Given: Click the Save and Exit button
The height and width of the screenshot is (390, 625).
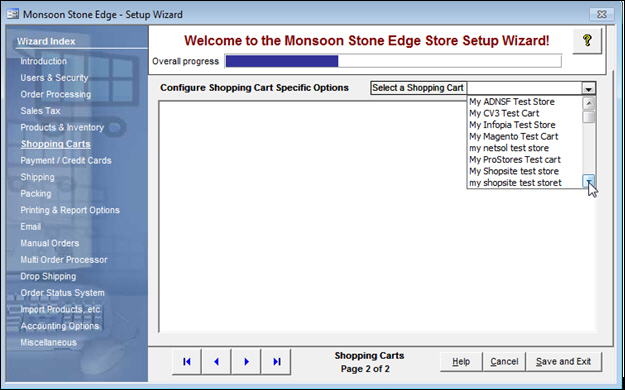Looking at the screenshot, I should 563,362.
